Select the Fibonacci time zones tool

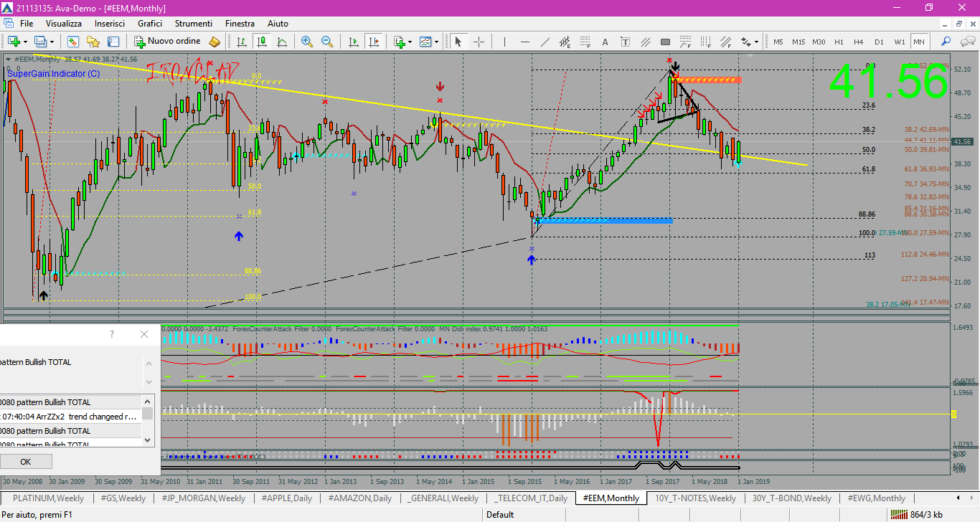(705, 42)
